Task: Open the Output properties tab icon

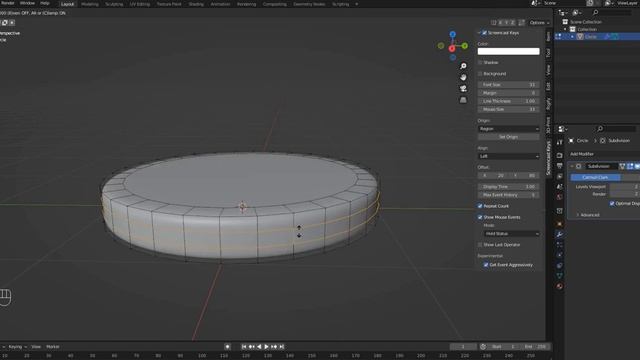Action: 560,166
